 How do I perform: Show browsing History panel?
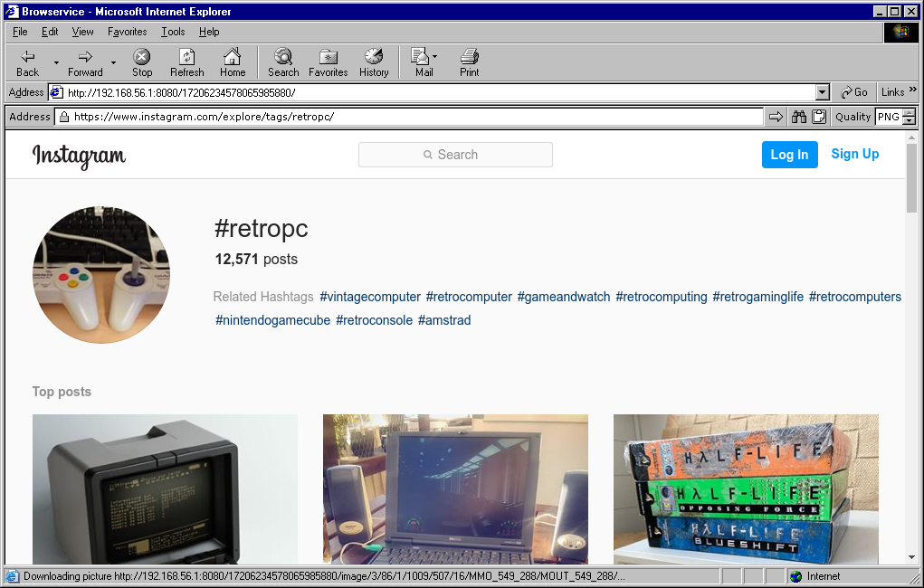coord(374,62)
